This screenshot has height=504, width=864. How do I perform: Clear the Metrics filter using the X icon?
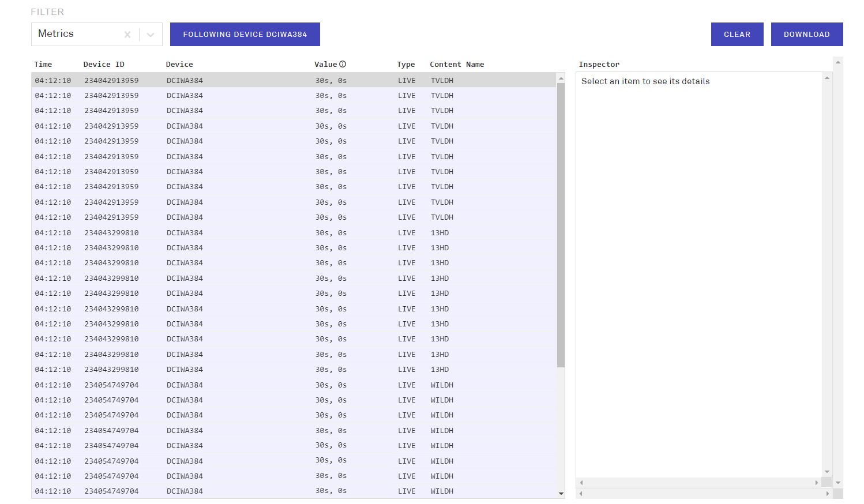(x=127, y=35)
